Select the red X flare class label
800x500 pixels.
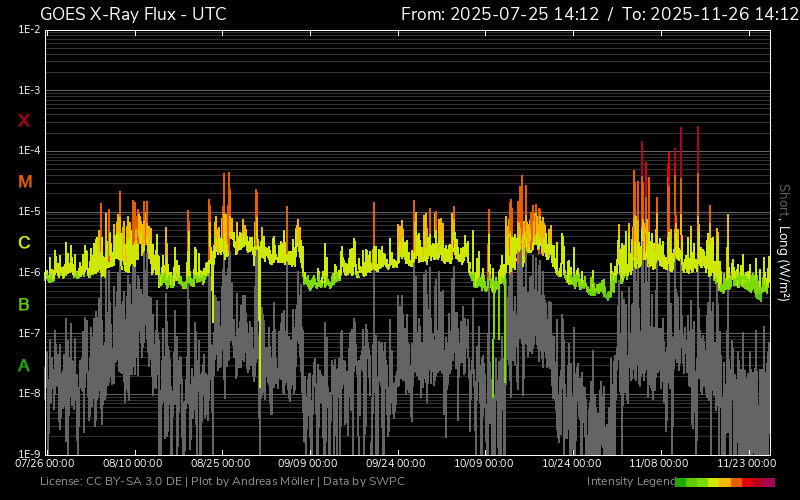point(24,121)
